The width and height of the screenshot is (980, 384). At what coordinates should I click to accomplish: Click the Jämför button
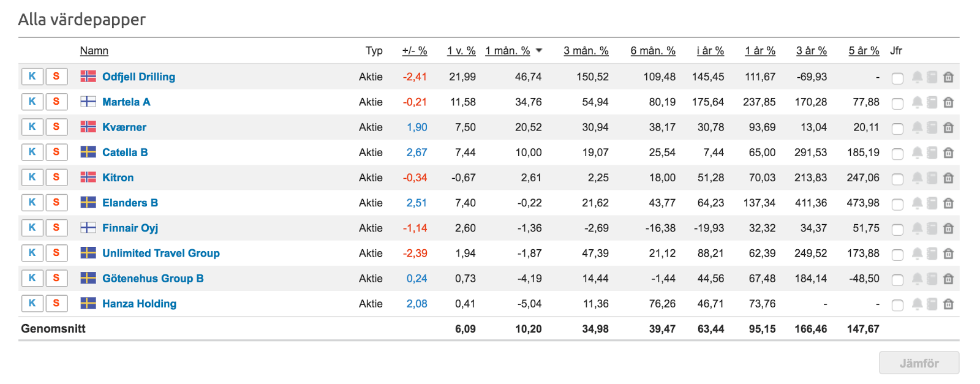point(919,363)
